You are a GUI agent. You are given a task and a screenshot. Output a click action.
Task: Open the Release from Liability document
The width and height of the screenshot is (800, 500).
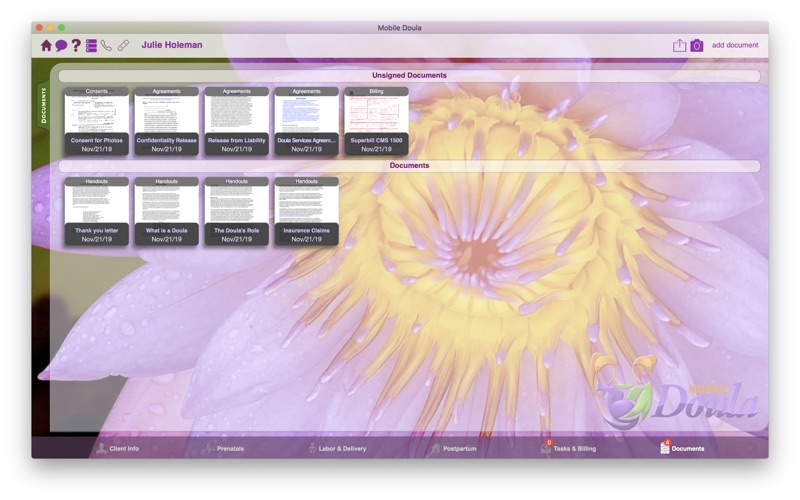click(x=236, y=121)
